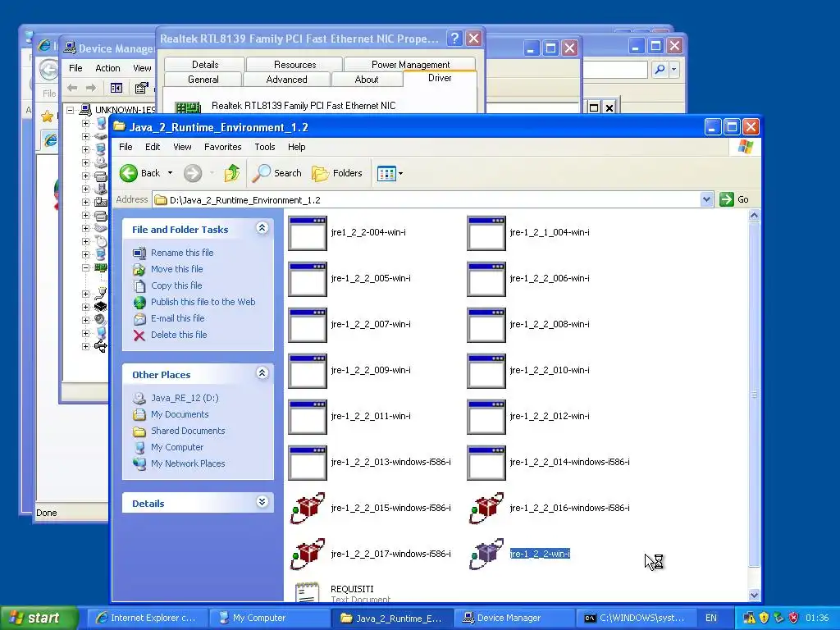
Task: Click the Up folder icon
Action: click(231, 173)
